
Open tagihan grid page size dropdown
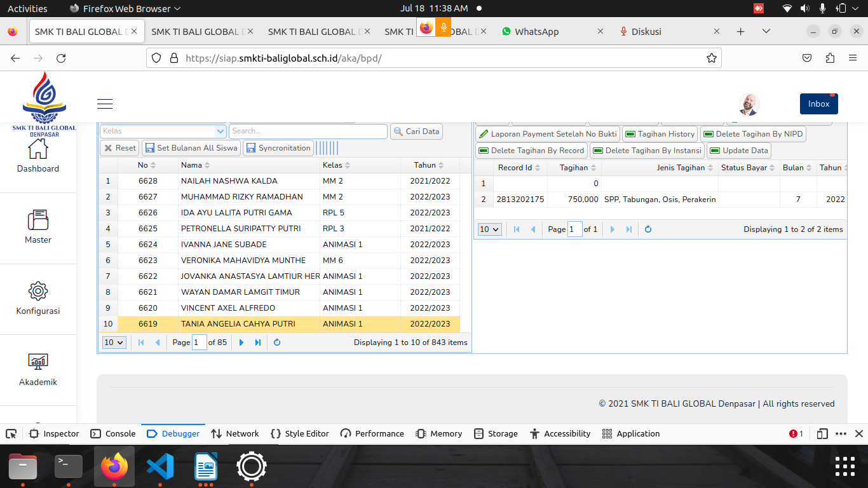click(x=489, y=229)
